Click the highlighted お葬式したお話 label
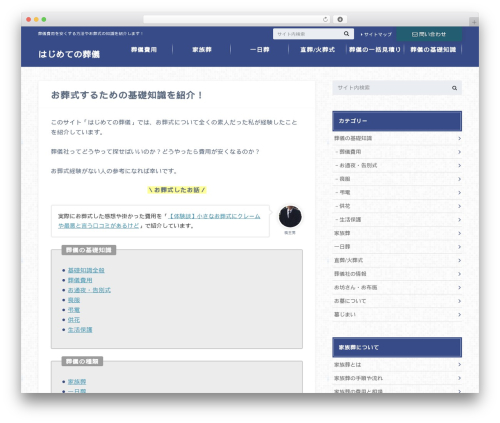This screenshot has height=423, width=500. (177, 190)
